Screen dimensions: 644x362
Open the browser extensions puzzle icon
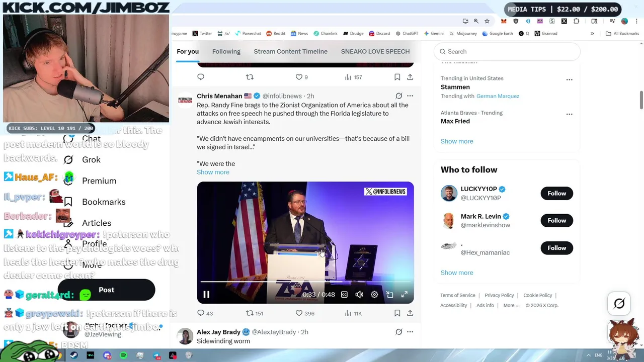(577, 21)
